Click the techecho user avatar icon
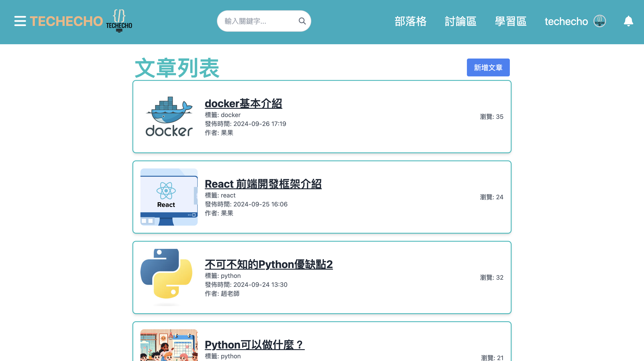644x361 pixels. point(600,21)
